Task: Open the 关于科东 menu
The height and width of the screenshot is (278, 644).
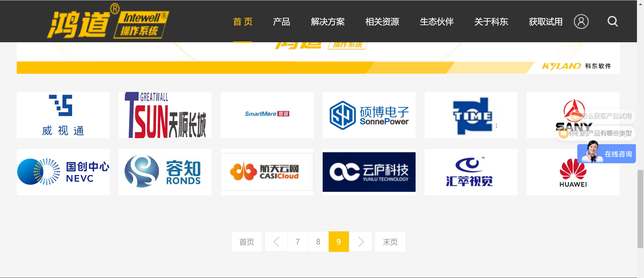Action: pyautogui.click(x=491, y=22)
